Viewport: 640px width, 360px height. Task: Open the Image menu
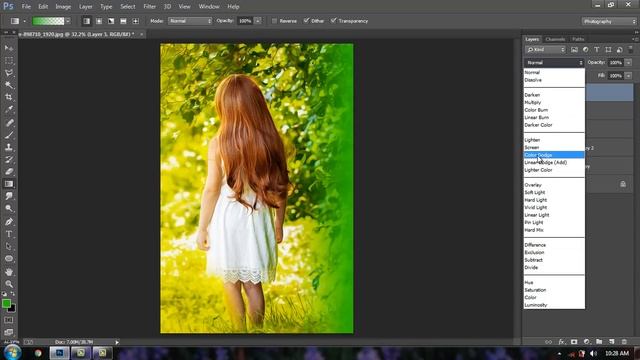pyautogui.click(x=63, y=7)
